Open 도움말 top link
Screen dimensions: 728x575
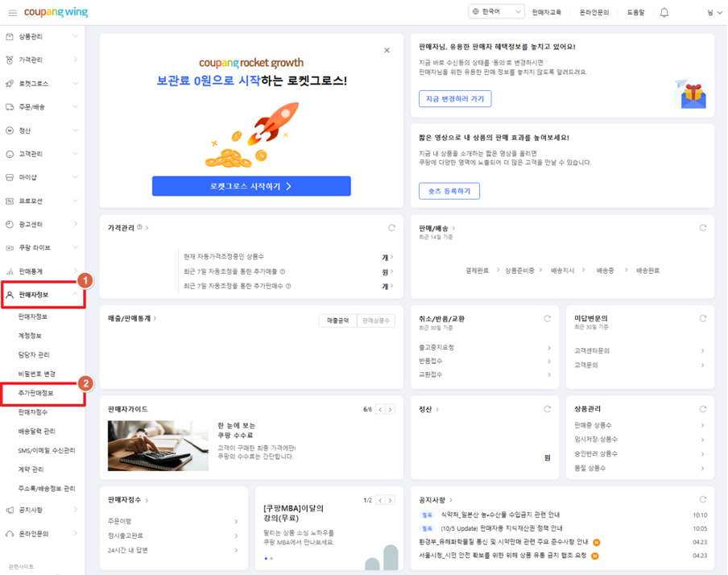pos(635,13)
